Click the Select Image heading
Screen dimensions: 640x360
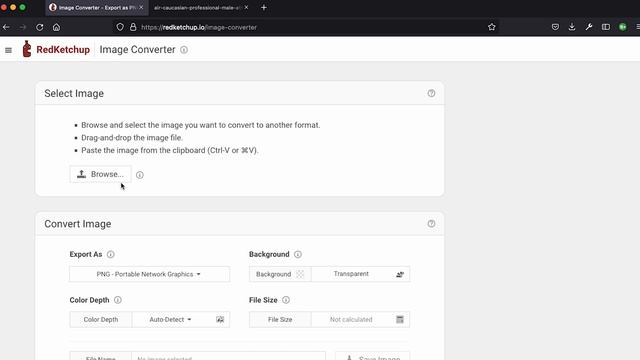[x=74, y=93]
